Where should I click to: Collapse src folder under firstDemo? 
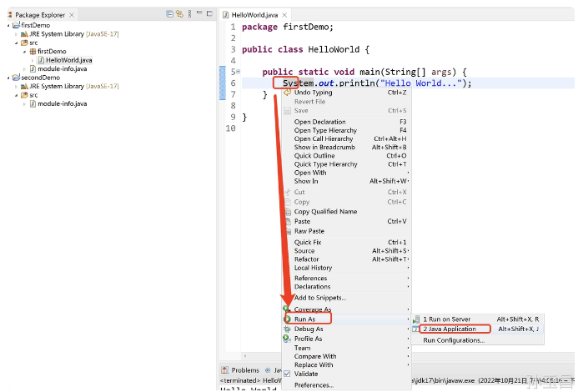[16, 43]
